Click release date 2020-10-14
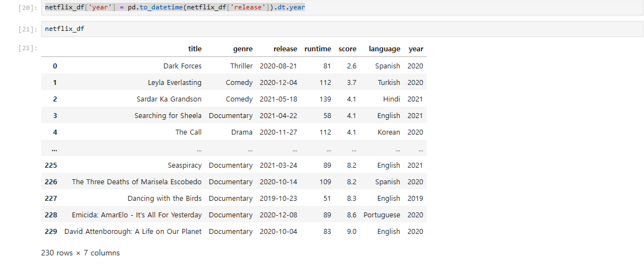Viewport: 644px width, 267px height. coord(278,181)
